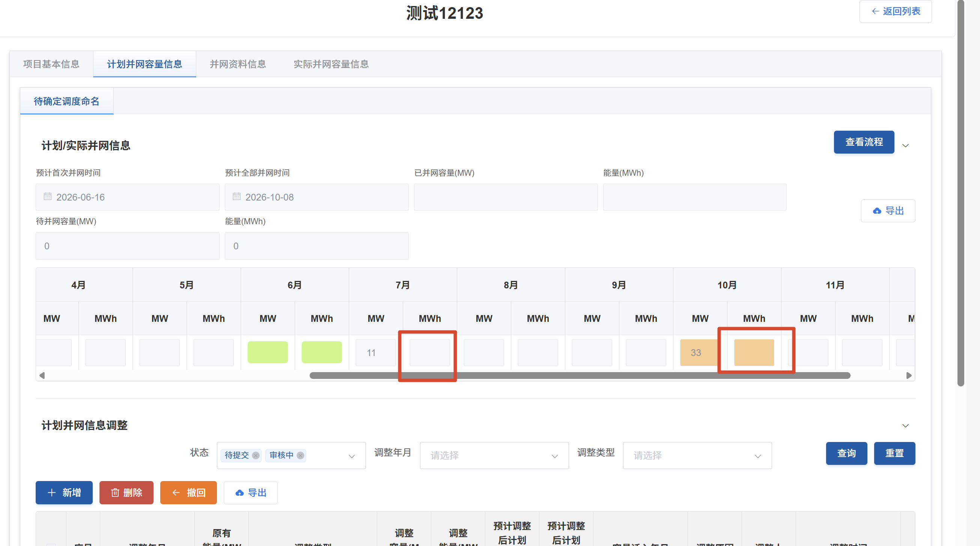
Task: Click the red 删除 button
Action: click(126, 493)
